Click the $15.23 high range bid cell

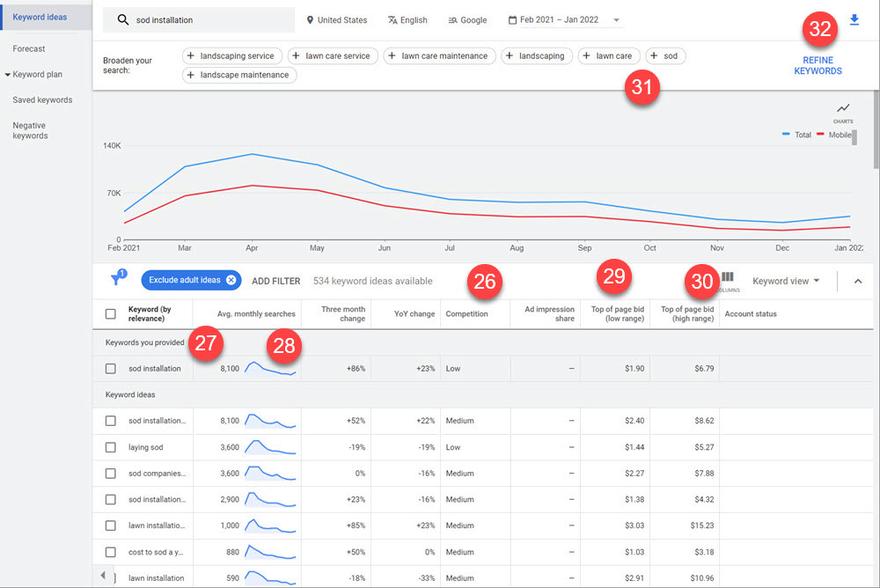tap(701, 526)
